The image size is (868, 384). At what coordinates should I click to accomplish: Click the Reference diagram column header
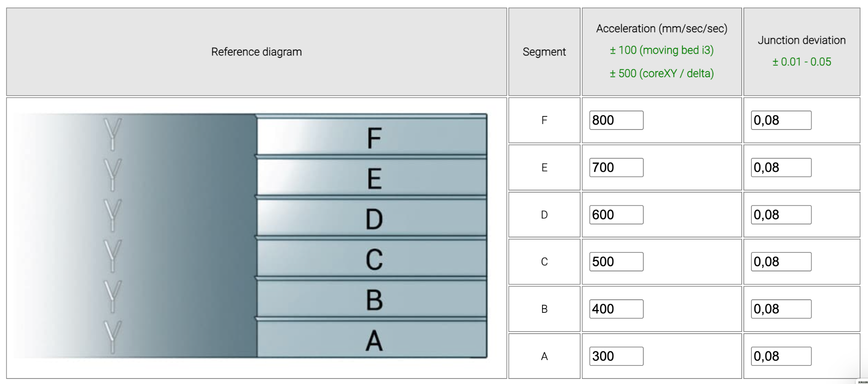pos(256,52)
